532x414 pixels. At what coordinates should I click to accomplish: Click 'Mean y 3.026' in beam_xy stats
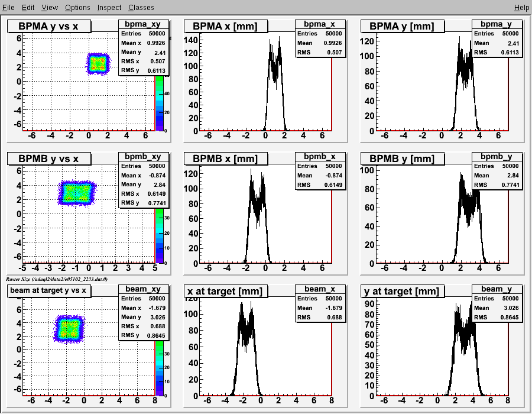coord(143,317)
